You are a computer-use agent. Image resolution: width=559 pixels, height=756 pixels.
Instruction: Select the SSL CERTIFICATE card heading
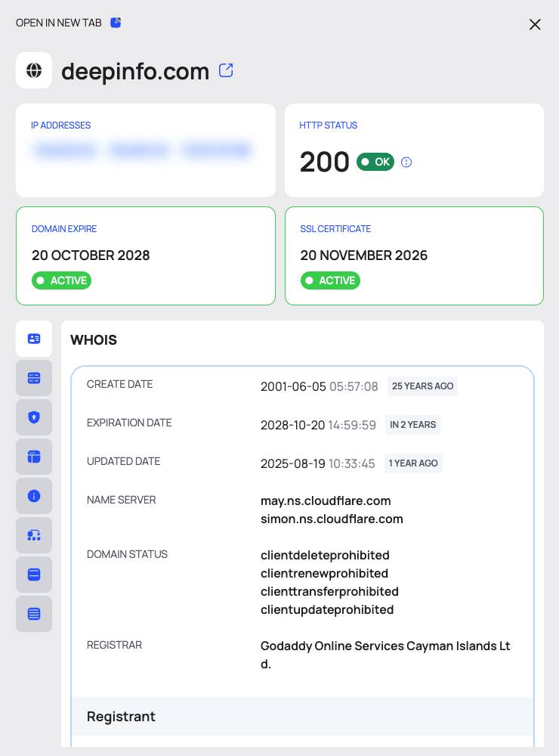(335, 229)
